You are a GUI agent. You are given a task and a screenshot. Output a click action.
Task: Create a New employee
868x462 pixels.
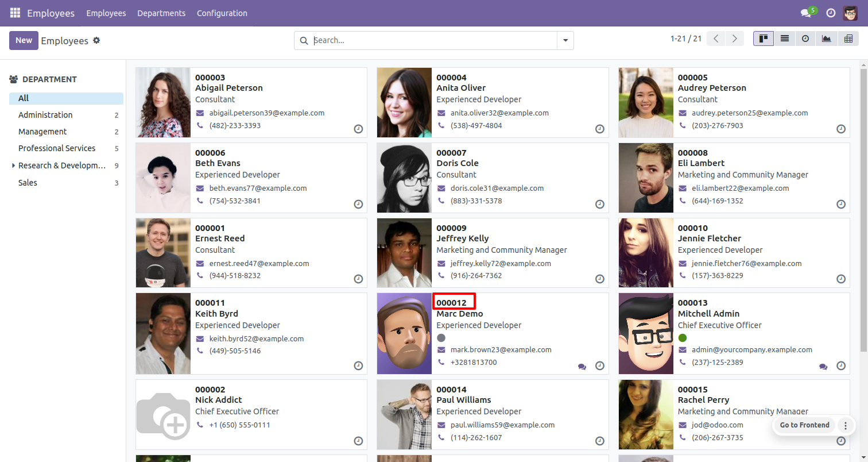click(24, 40)
